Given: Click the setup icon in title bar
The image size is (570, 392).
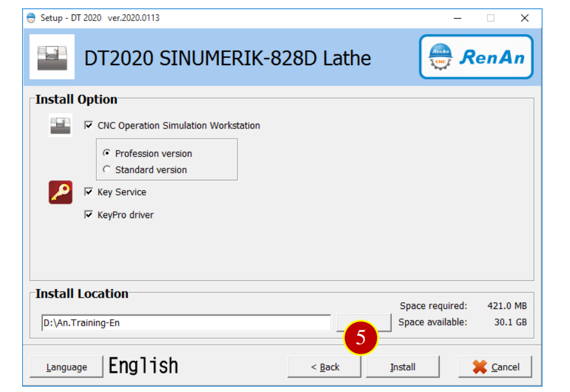Looking at the screenshot, I should [31, 18].
